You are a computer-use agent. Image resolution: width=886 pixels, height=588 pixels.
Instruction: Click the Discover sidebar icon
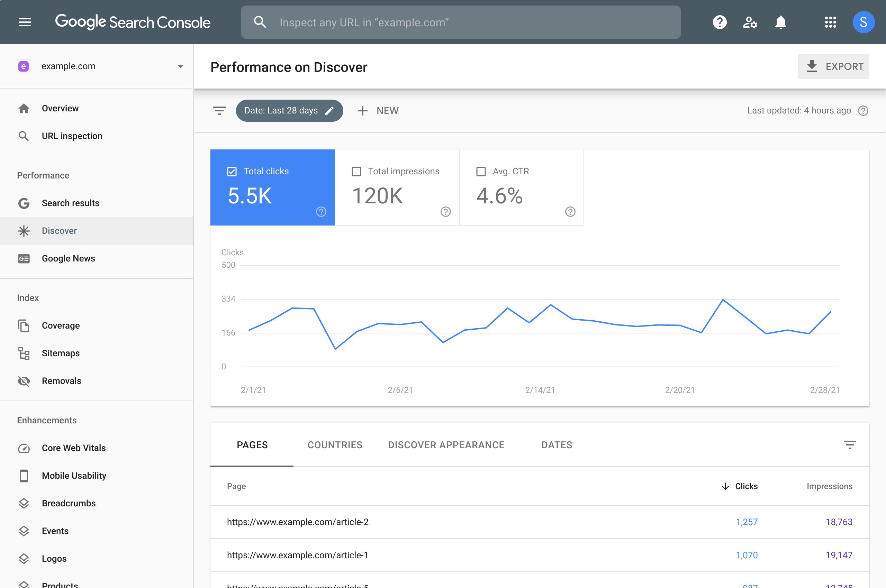24,230
